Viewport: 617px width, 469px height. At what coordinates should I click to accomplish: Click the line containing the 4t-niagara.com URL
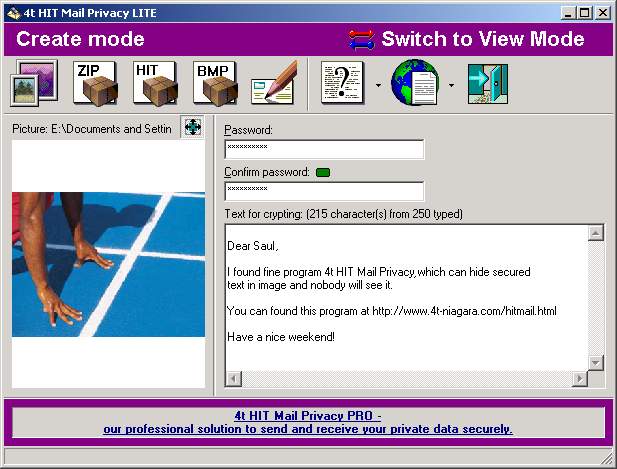coord(392,311)
